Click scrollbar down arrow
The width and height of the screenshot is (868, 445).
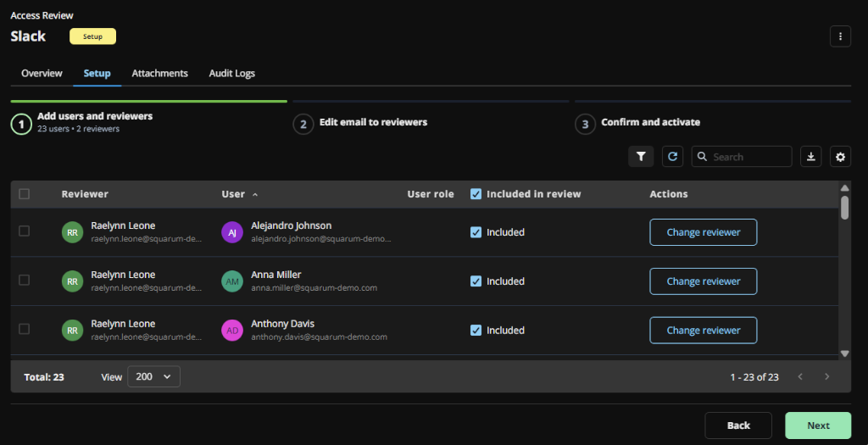click(x=845, y=353)
